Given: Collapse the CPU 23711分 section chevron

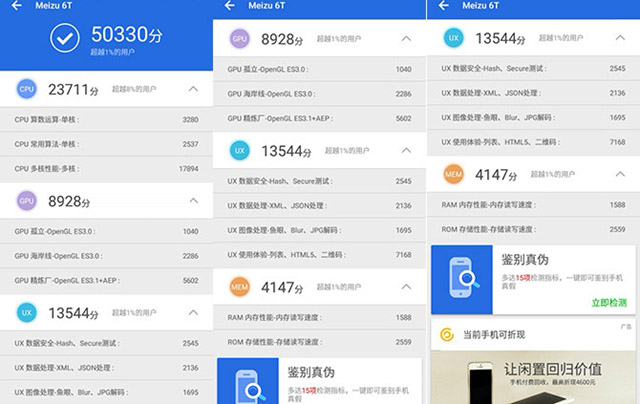Looking at the screenshot, I should 193,89.
